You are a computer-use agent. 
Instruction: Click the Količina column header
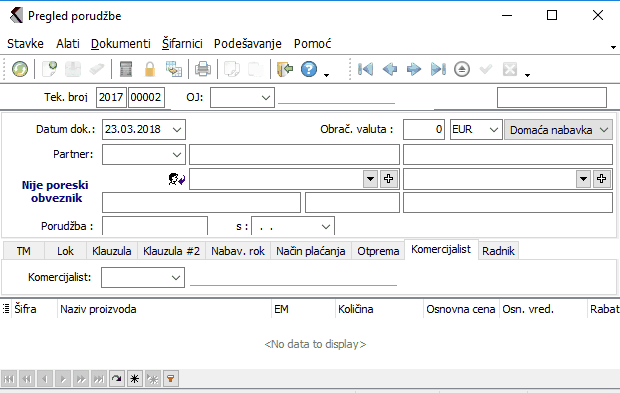[x=379, y=309]
